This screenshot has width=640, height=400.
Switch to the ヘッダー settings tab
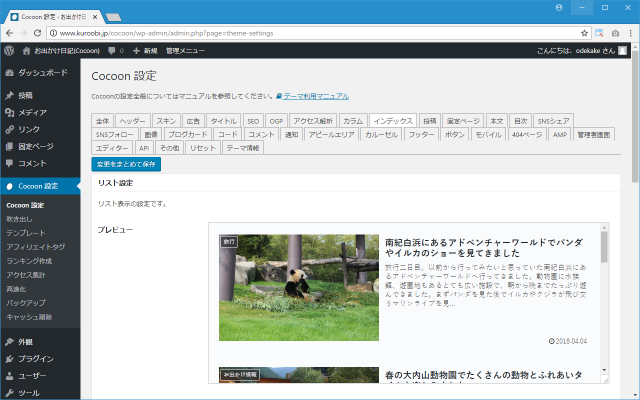[x=133, y=120]
